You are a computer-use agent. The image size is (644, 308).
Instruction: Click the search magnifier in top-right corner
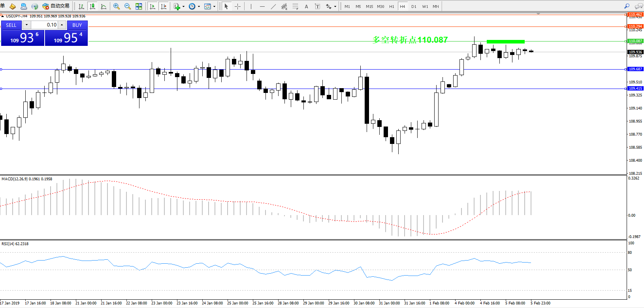coord(627,6)
